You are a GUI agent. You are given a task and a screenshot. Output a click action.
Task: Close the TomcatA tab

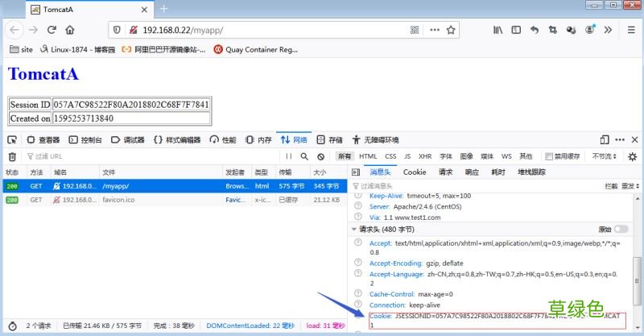[x=144, y=10]
